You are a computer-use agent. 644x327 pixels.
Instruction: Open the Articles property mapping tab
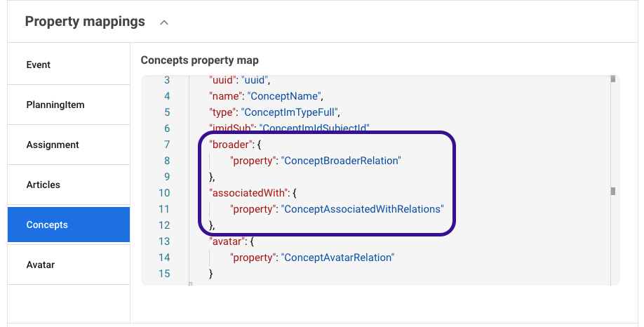(43, 185)
